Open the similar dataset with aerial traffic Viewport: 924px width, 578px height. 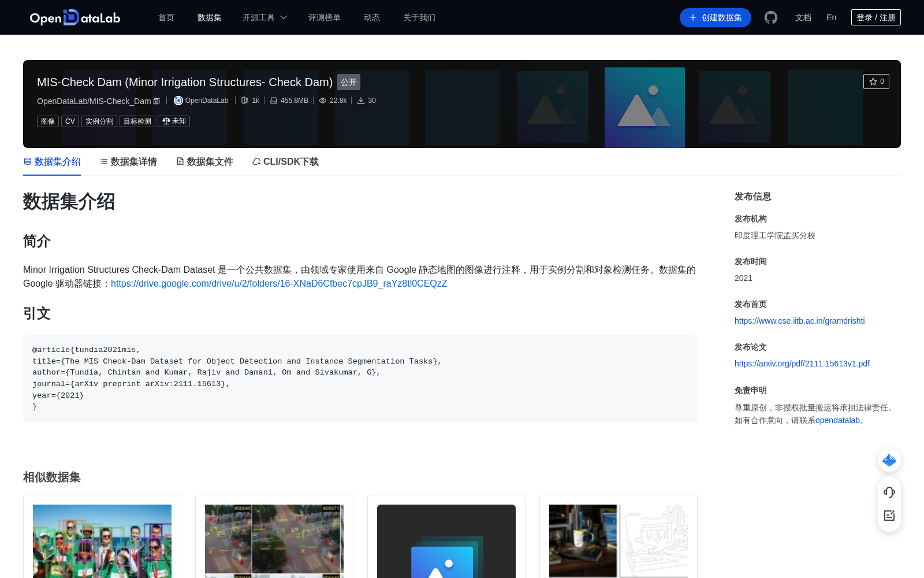274,536
